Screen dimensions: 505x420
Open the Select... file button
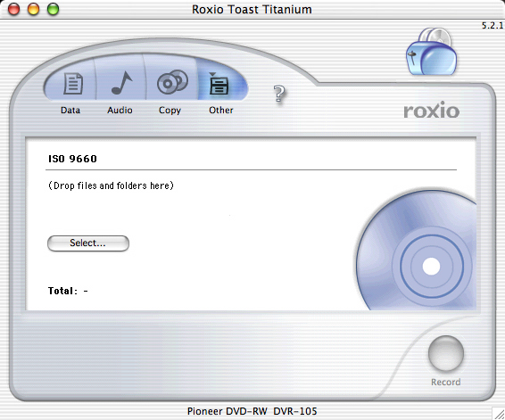[x=88, y=243]
